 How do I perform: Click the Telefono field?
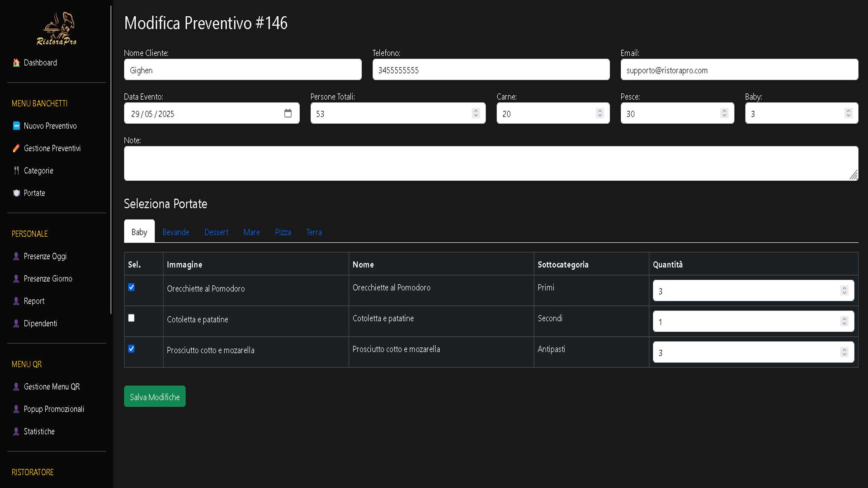coord(491,70)
